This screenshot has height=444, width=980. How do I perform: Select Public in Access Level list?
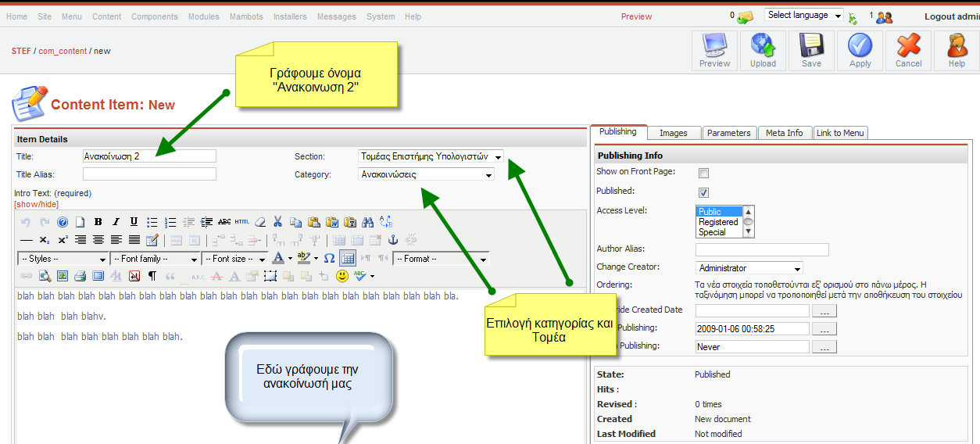pyautogui.click(x=718, y=212)
